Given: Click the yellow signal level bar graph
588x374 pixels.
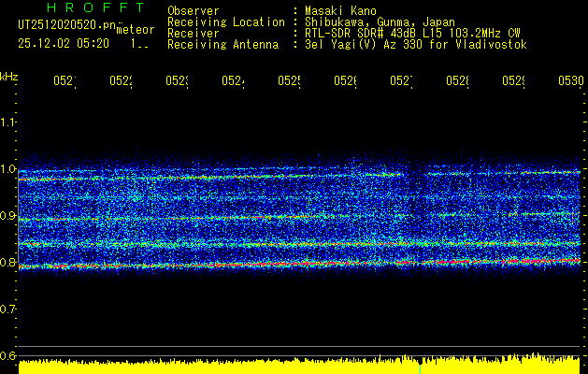Looking at the screenshot, I should click(x=299, y=366).
